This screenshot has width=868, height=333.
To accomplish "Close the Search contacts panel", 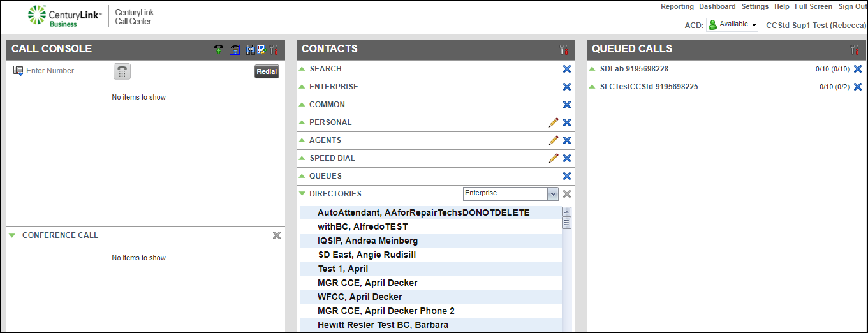I will pos(567,69).
